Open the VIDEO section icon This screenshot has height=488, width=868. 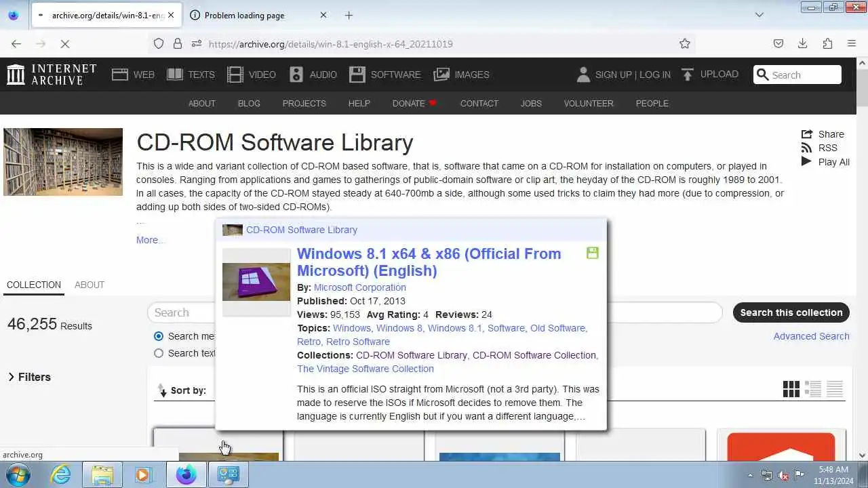(x=235, y=75)
